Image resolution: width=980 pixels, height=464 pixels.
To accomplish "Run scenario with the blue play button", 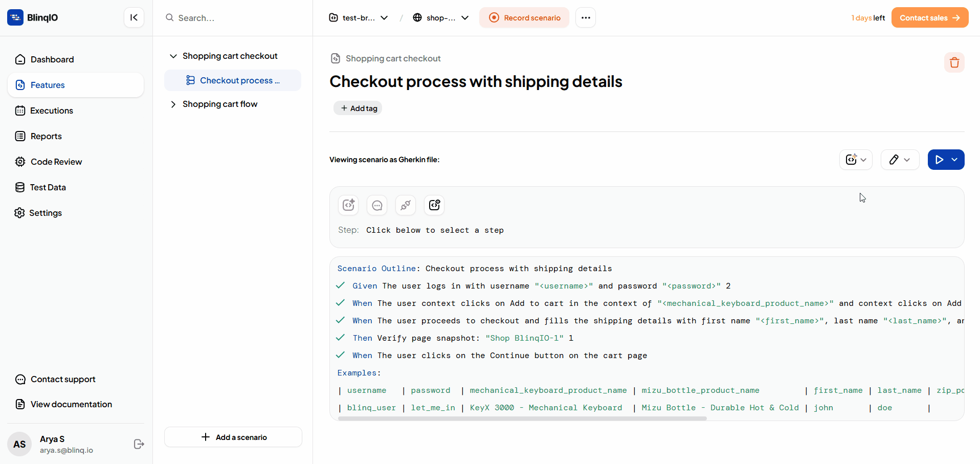I will point(939,160).
